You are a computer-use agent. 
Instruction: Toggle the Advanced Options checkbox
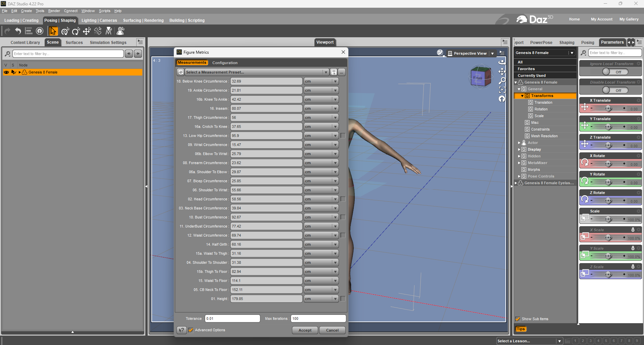pyautogui.click(x=191, y=330)
